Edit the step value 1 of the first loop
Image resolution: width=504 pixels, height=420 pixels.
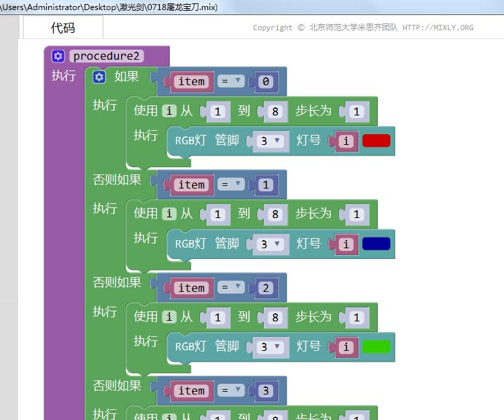click(x=357, y=111)
